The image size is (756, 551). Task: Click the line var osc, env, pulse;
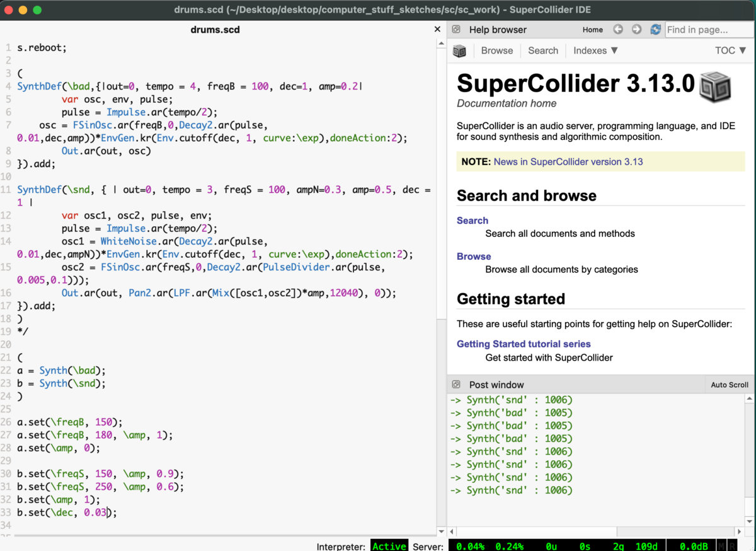click(117, 100)
